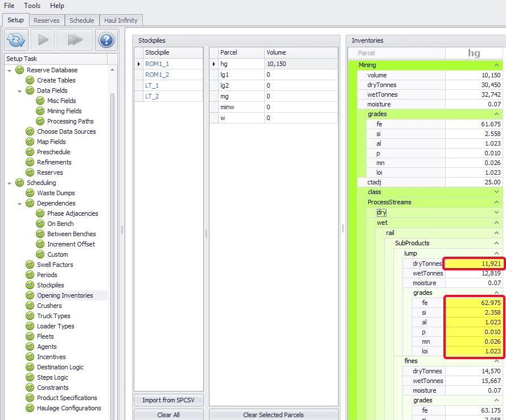506x420 pixels.
Task: Click the Clear Selected Parcels button
Action: coord(273,415)
